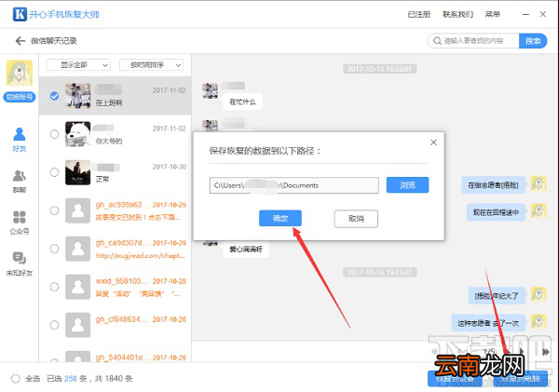The image size is (559, 392).
Task: Click the http://m.gjread.com/chapt link text
Action: coord(140,255)
